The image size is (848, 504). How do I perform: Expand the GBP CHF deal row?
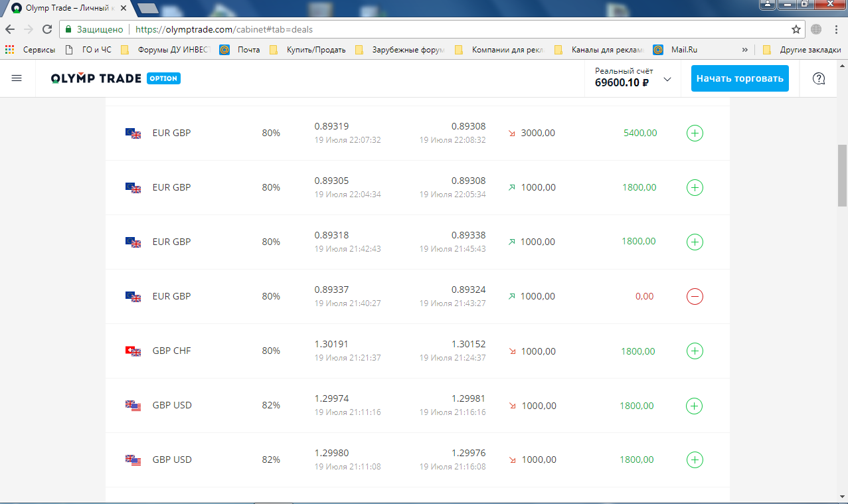click(x=695, y=351)
